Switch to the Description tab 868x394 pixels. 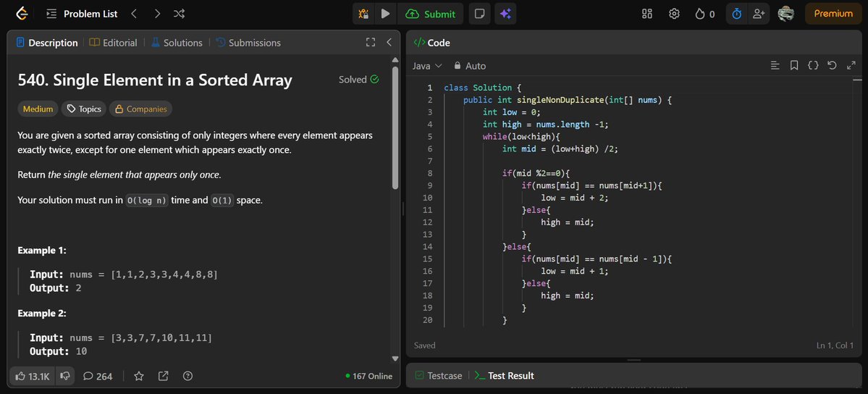coord(47,43)
